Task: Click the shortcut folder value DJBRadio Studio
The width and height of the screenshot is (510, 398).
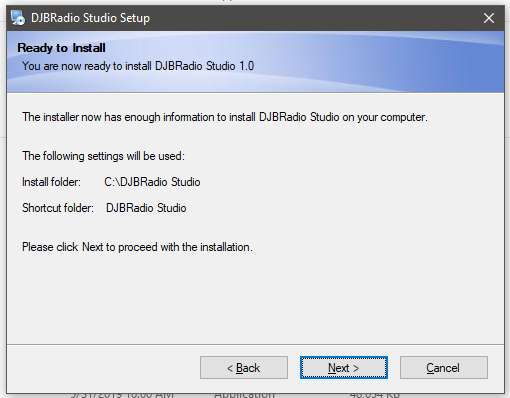Action: pyautogui.click(x=146, y=208)
